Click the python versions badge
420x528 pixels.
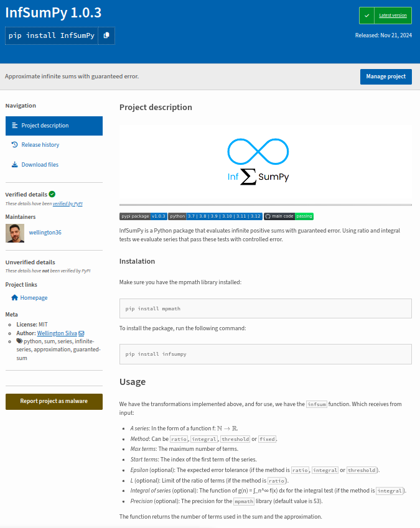coord(215,216)
